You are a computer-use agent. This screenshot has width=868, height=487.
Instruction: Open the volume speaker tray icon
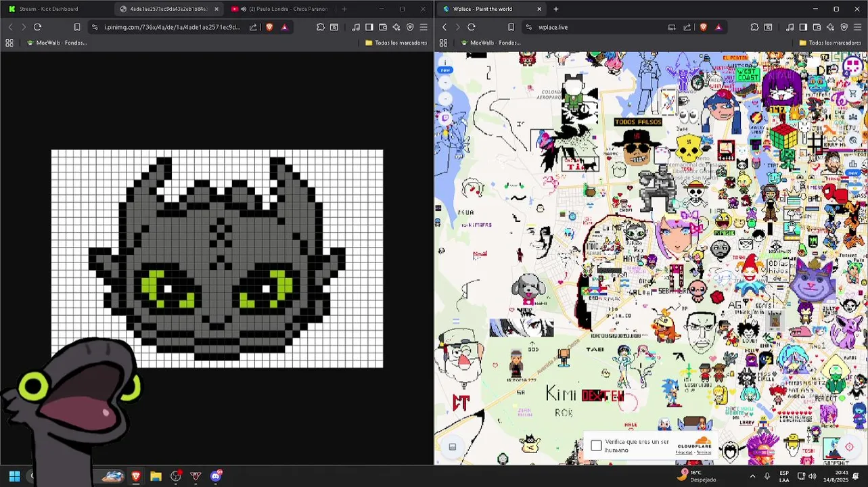812,476
